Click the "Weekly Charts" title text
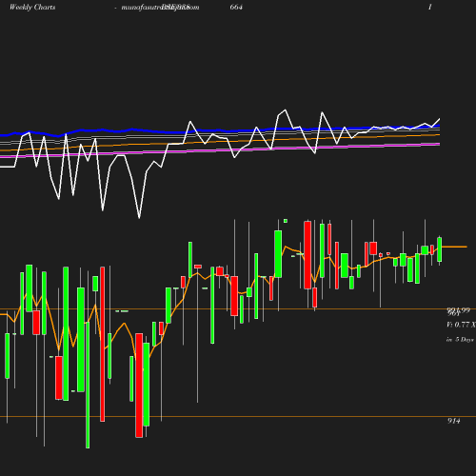The width and height of the screenshot is (476, 476). 32,8
